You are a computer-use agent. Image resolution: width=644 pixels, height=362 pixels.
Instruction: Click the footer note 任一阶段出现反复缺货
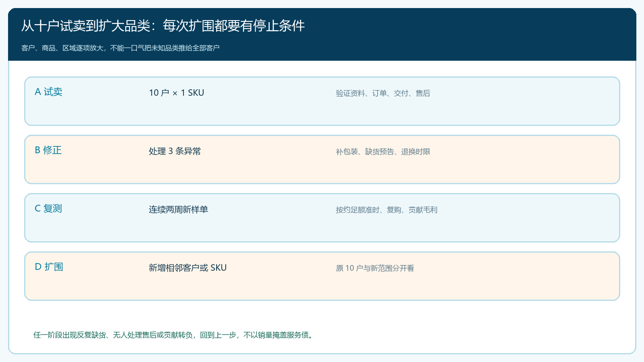(173, 335)
